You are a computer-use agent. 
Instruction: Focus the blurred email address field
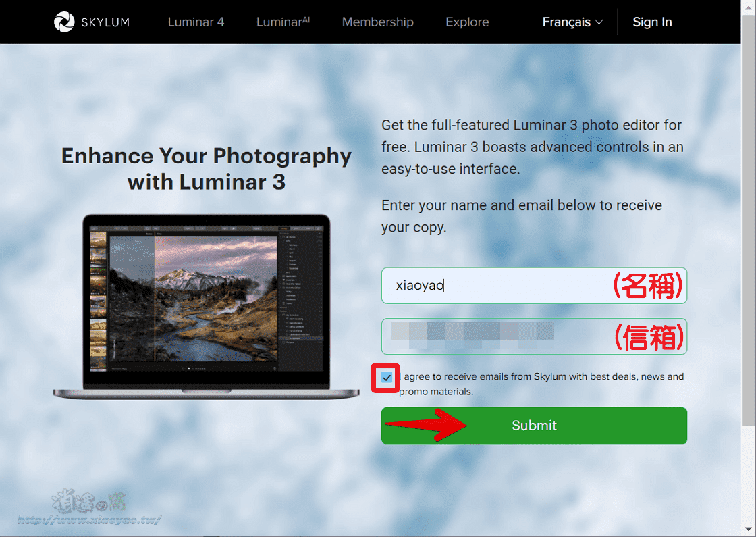(x=534, y=336)
